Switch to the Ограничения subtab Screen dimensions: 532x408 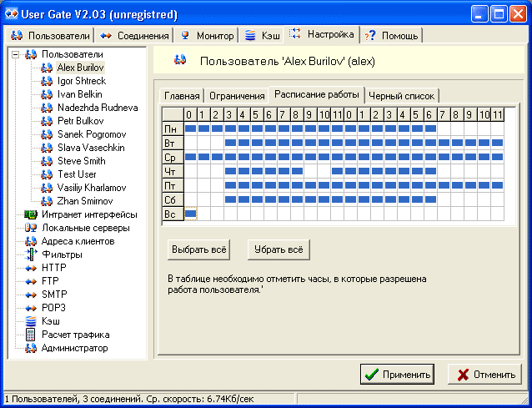pos(237,96)
